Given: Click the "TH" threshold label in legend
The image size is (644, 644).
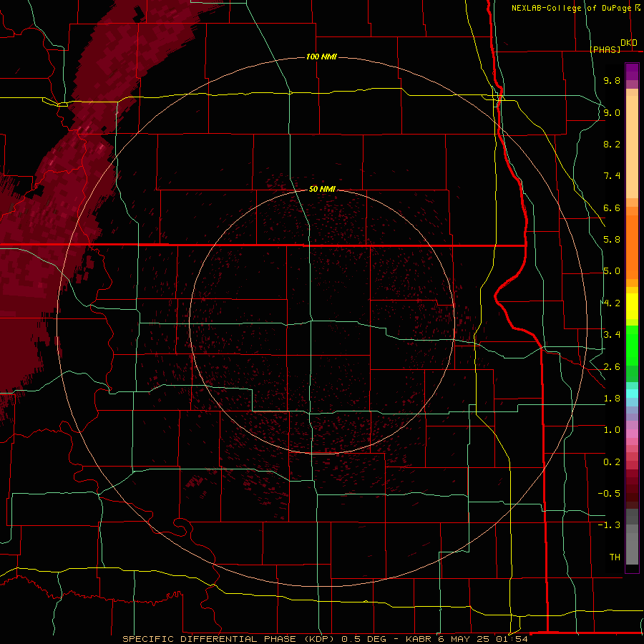Looking at the screenshot, I should 615,557.
